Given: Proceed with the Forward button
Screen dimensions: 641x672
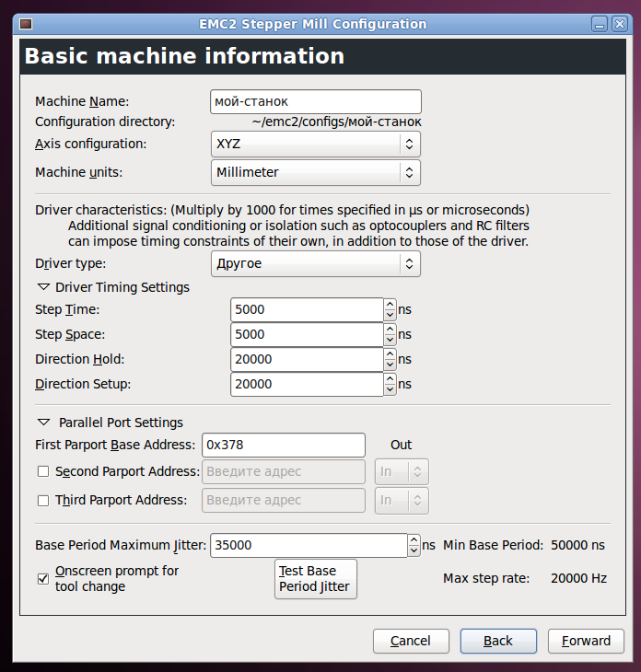Looking at the screenshot, I should coord(586,641).
